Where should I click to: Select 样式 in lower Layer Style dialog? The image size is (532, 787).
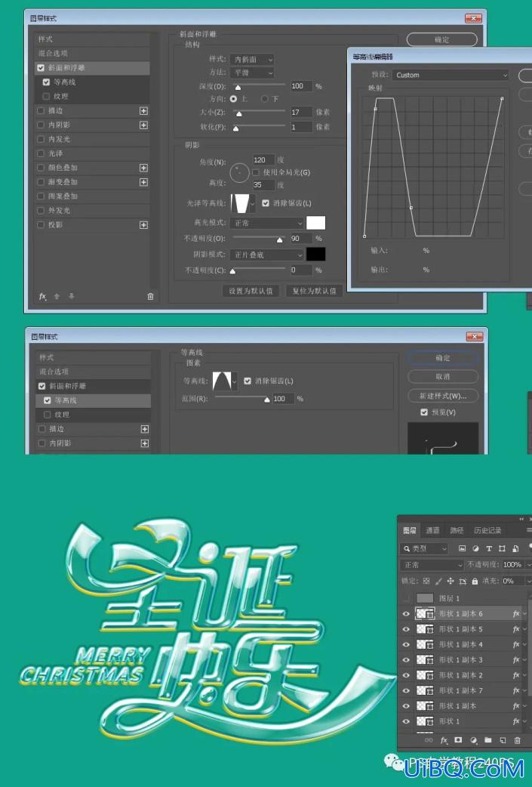click(94, 357)
